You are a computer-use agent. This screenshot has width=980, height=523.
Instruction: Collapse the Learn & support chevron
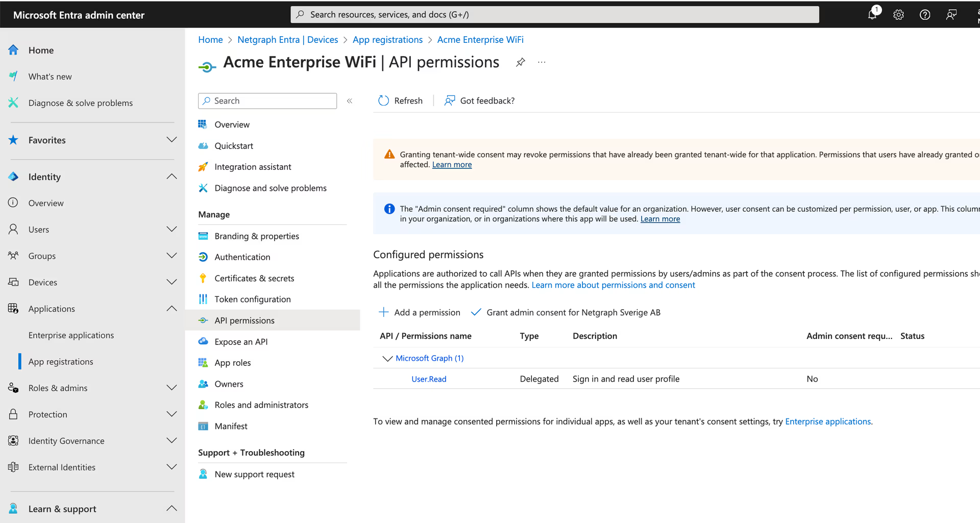(x=171, y=509)
